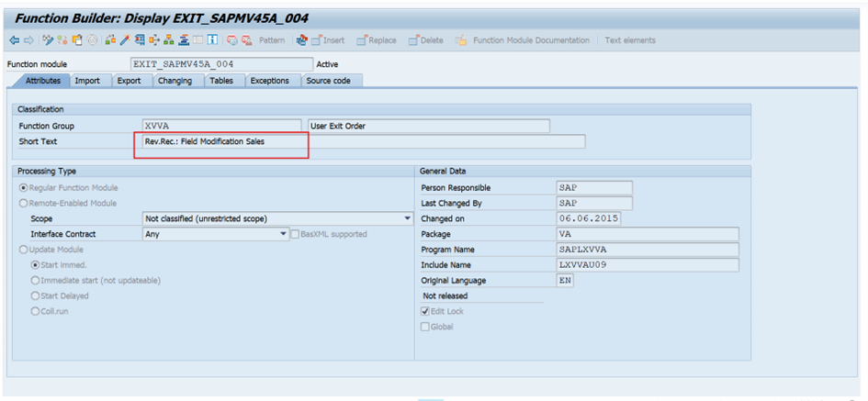Choose the Start immed. option
Image resolution: width=868 pixels, height=401 pixels.
click(36, 265)
